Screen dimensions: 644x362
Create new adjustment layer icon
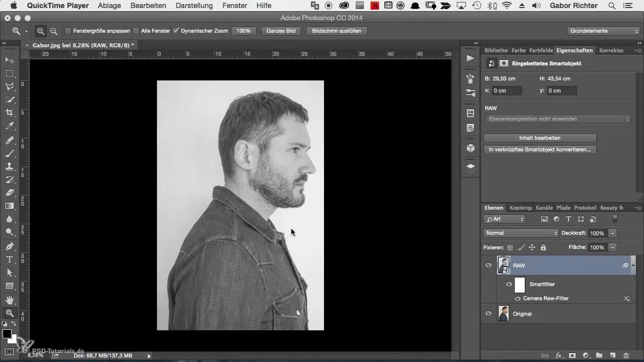[x=586, y=355]
